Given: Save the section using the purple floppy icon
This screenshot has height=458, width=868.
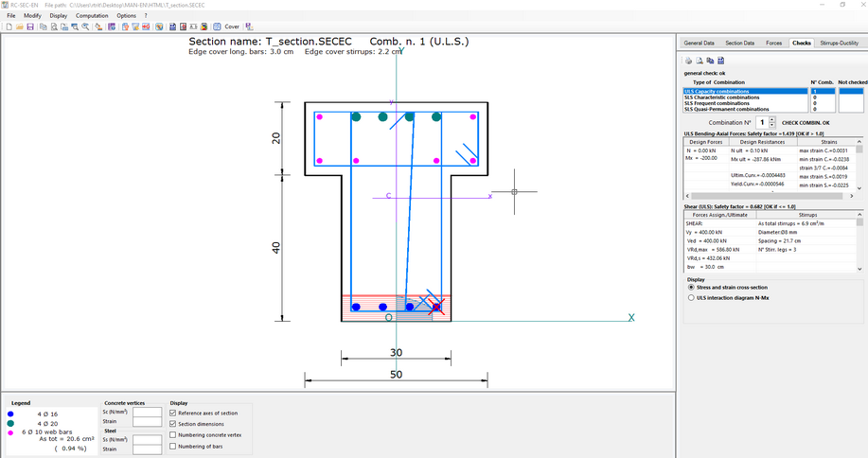Looking at the screenshot, I should pos(30,26).
